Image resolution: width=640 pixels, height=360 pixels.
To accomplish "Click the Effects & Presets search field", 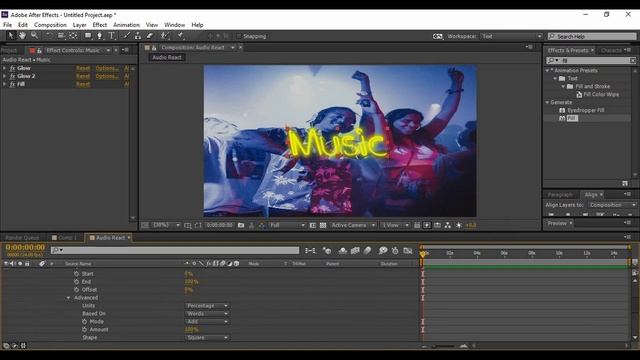I will (591, 60).
